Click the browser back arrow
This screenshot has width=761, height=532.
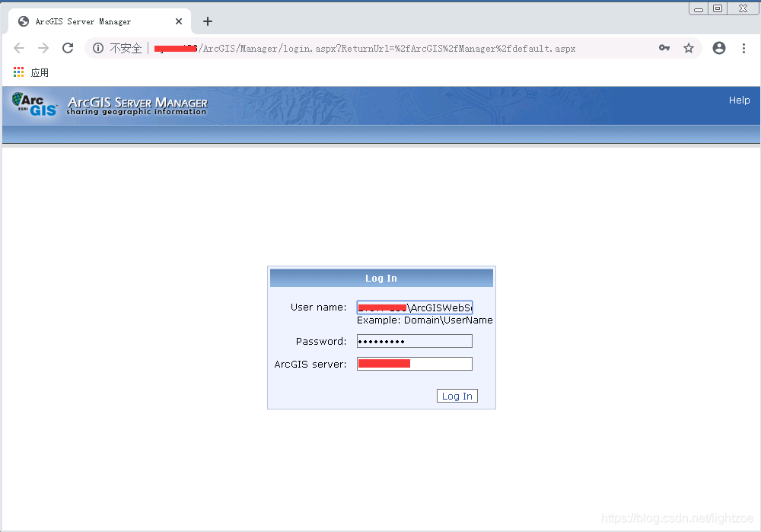pyautogui.click(x=19, y=48)
